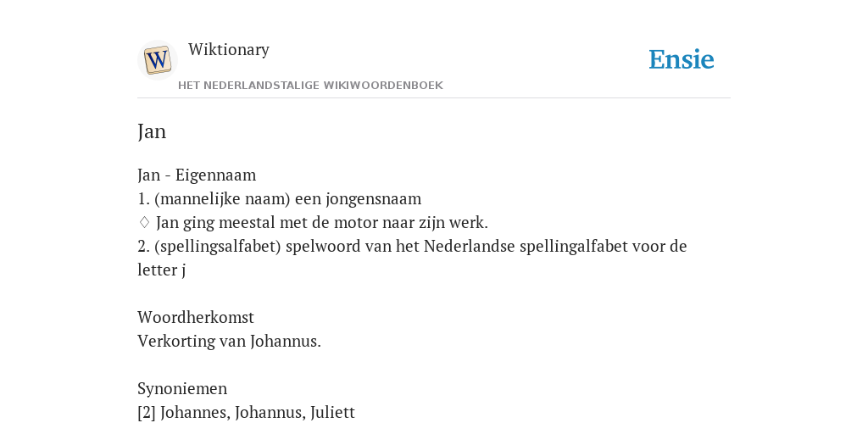This screenshot has height=434, width=868.
Task: Click the Wiktionary source name
Action: [229, 49]
